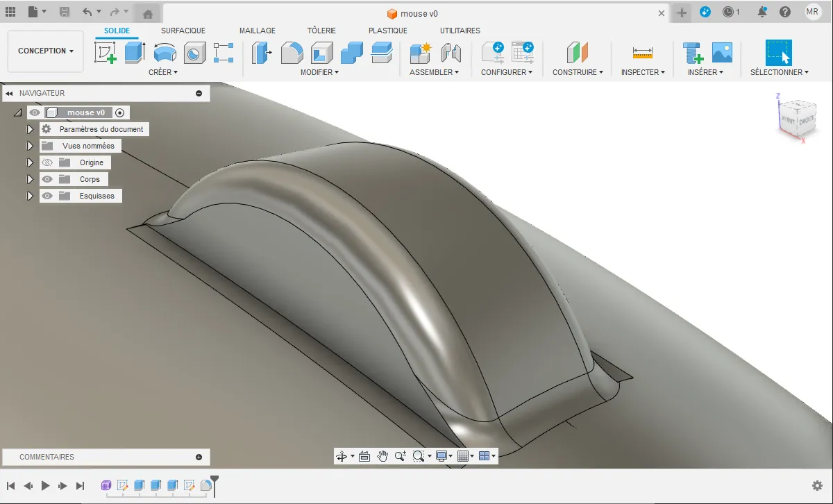The image size is (833, 504).
Task: Collapse the mouse v0 root node
Action: tap(18, 113)
